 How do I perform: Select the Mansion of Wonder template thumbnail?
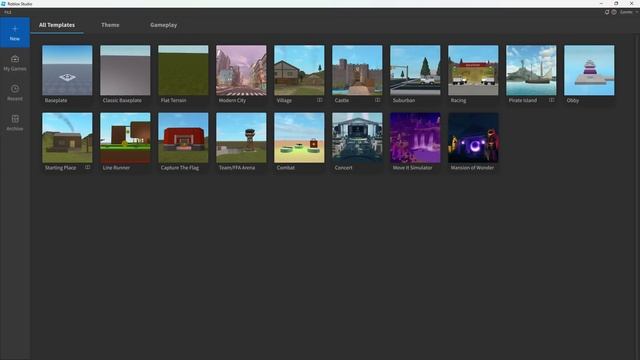(x=473, y=138)
